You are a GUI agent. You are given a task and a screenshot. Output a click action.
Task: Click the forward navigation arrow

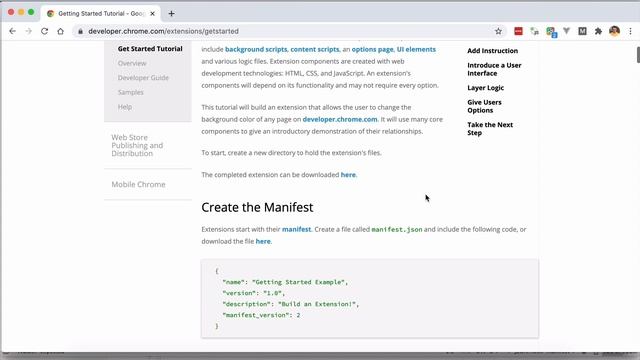28,31
